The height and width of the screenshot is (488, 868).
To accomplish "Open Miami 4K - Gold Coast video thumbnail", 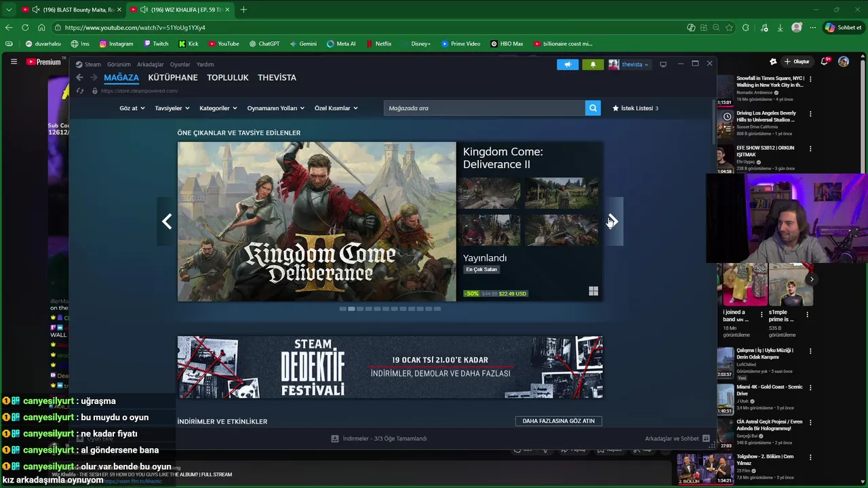I will click(x=726, y=400).
